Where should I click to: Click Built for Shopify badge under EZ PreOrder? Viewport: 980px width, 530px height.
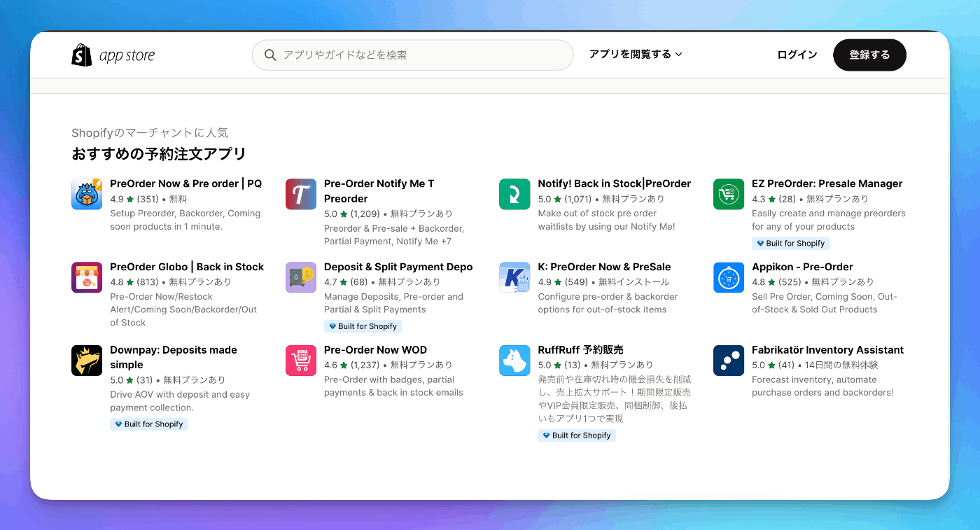pyautogui.click(x=791, y=244)
